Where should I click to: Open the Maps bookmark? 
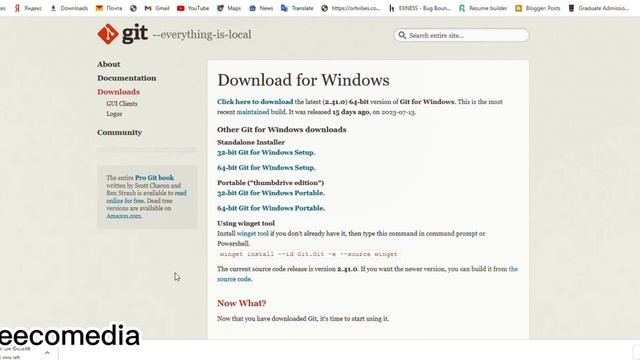229,8
